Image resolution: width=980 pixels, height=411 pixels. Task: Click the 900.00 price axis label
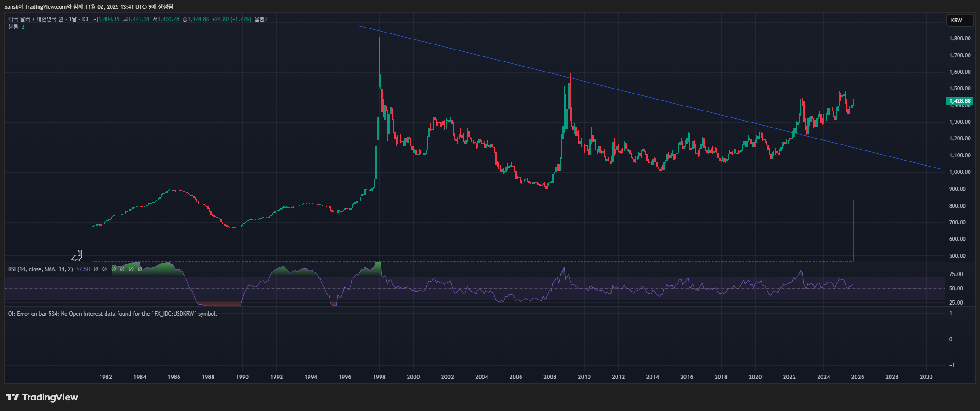[x=958, y=189]
